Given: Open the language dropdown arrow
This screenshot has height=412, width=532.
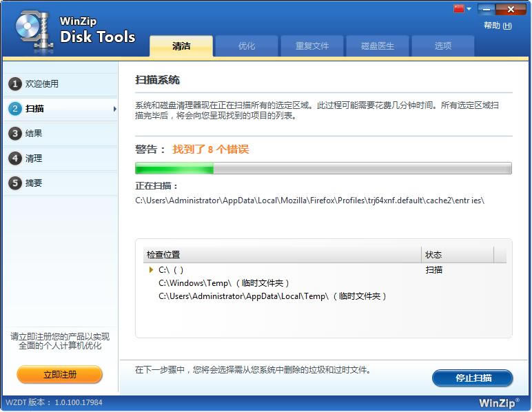Looking at the screenshot, I should (x=469, y=9).
